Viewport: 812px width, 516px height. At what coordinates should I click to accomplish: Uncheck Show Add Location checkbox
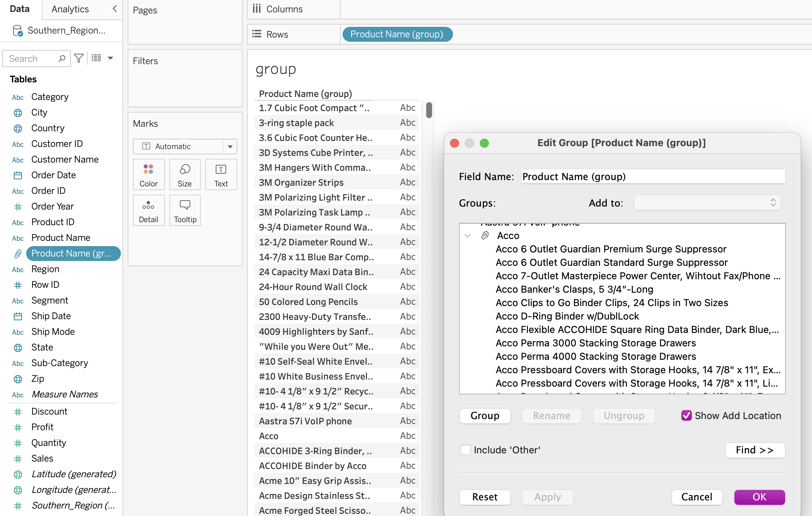point(686,415)
